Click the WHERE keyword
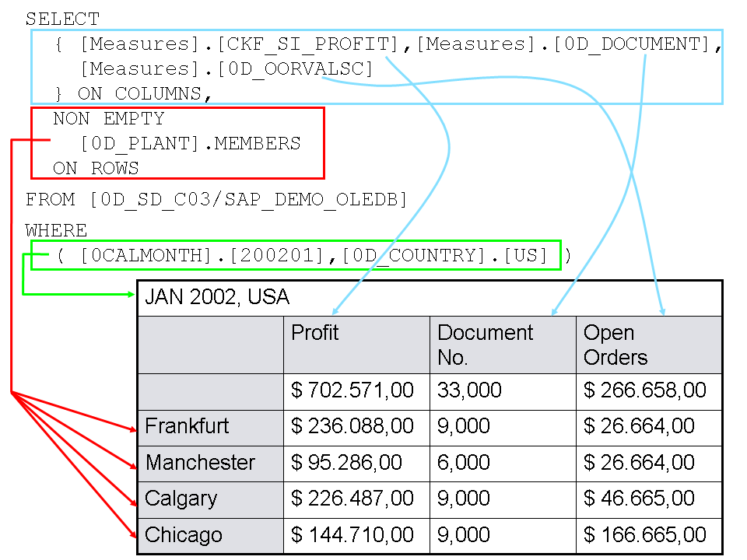 pos(56,231)
